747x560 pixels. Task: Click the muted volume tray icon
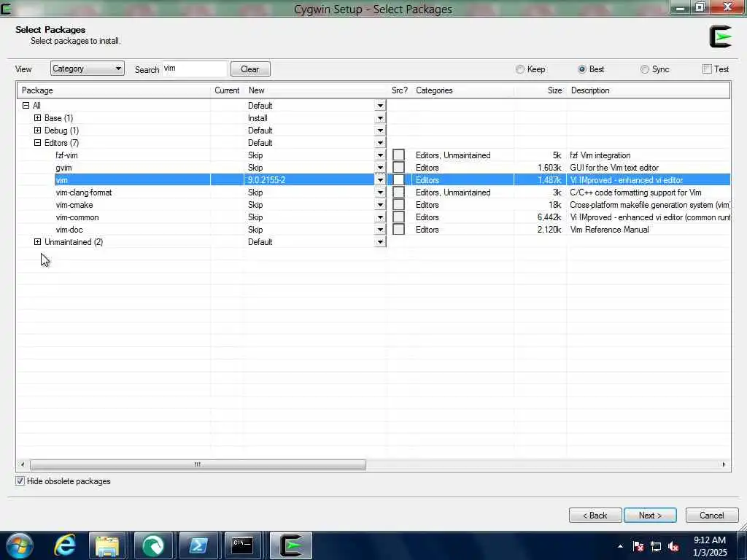[x=673, y=546]
